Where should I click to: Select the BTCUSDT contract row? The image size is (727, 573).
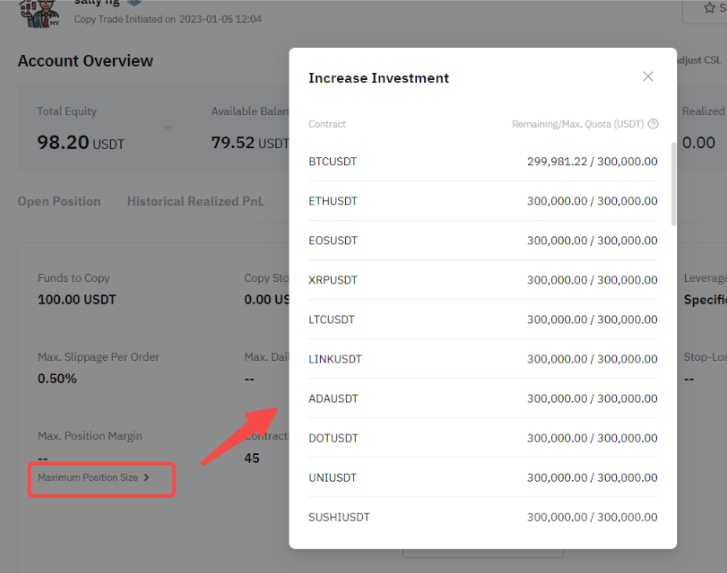click(483, 161)
